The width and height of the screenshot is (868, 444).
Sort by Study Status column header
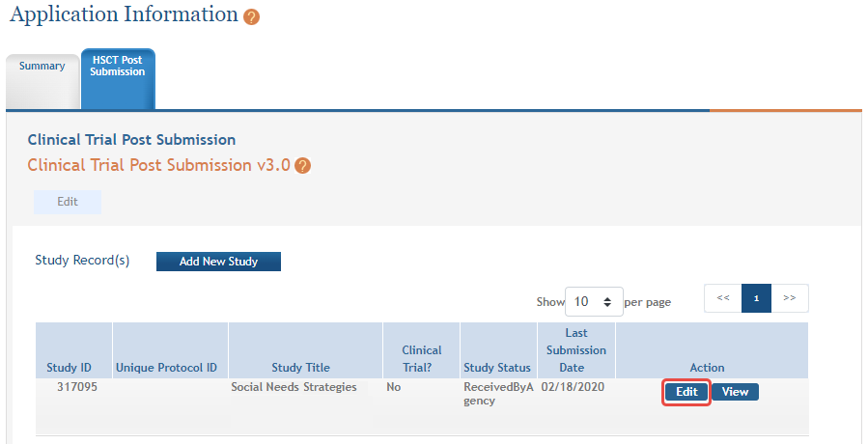click(x=497, y=368)
